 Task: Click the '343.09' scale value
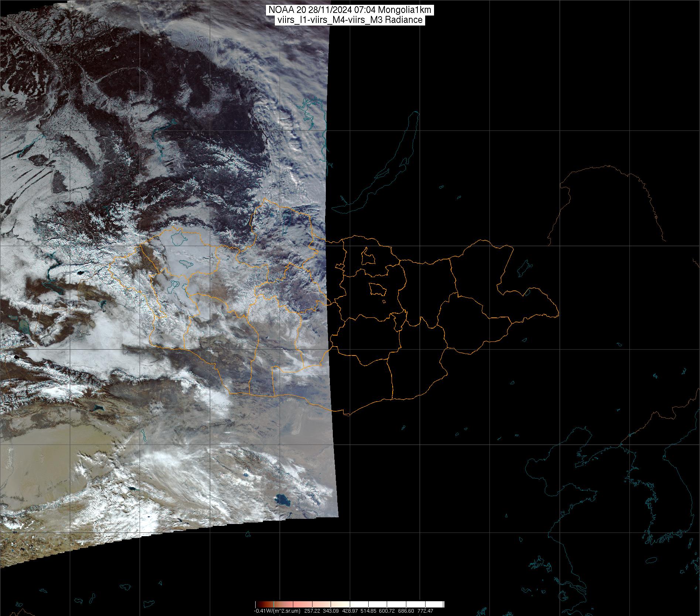pos(331,611)
